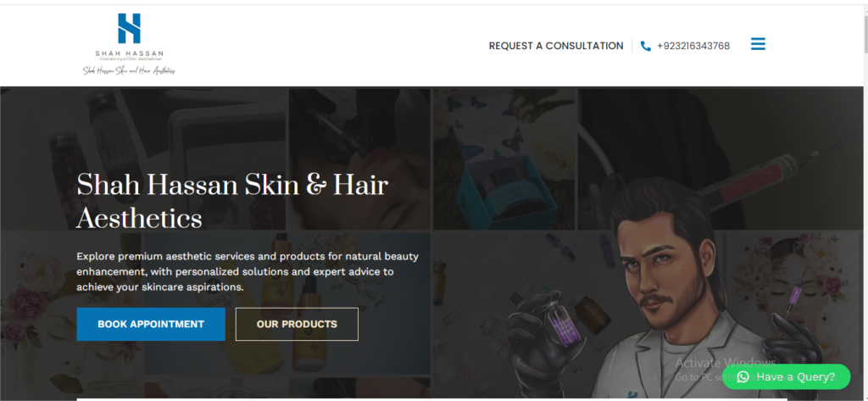Click the Book Appointment button
Screen dimensions: 868x401
[151, 324]
